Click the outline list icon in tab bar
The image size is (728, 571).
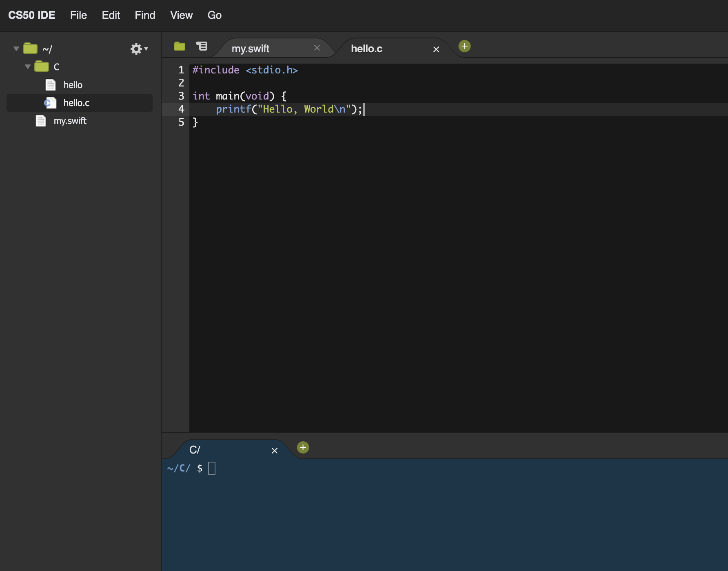202,46
